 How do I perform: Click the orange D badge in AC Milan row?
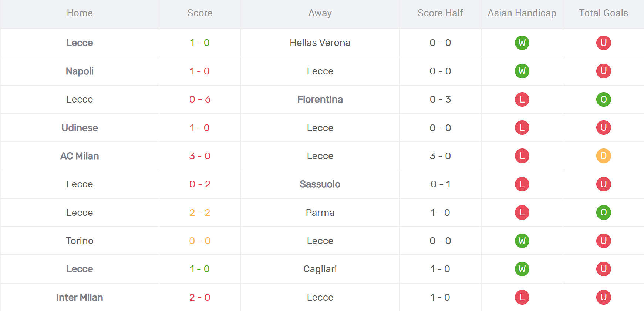click(x=603, y=156)
